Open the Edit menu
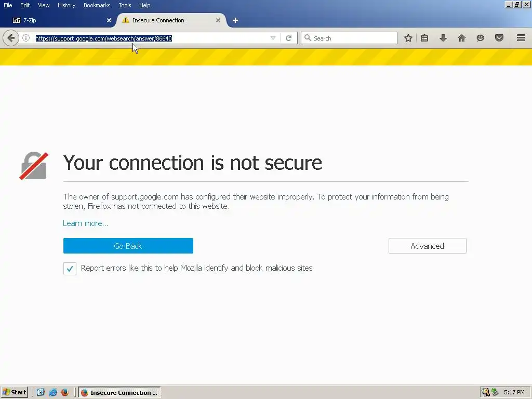 pyautogui.click(x=25, y=5)
